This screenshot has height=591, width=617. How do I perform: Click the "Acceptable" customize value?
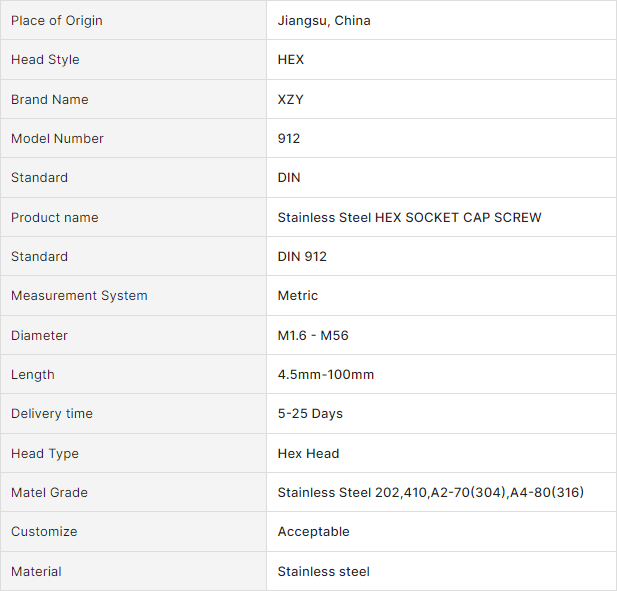pos(313,532)
